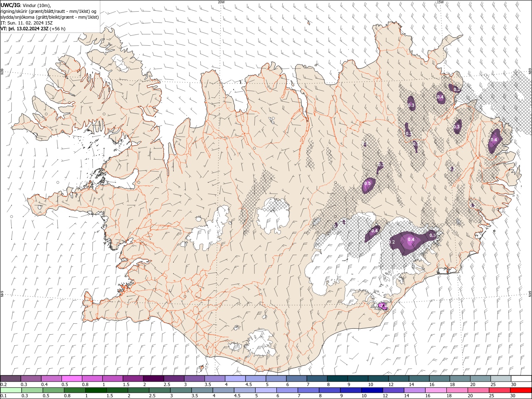
Task: Select the light pink swatch labeled 16
Action: point(436,390)
